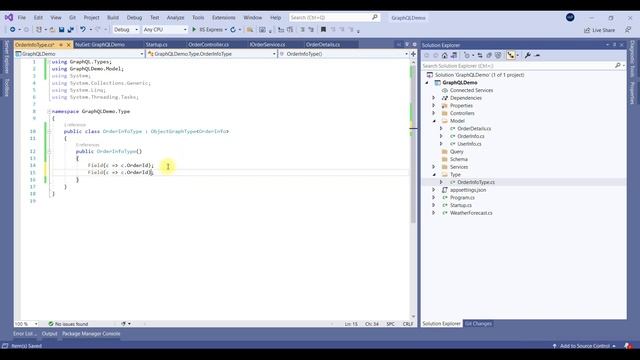Open the Build menu
The width and height of the screenshot is (640, 360).
(113, 18)
